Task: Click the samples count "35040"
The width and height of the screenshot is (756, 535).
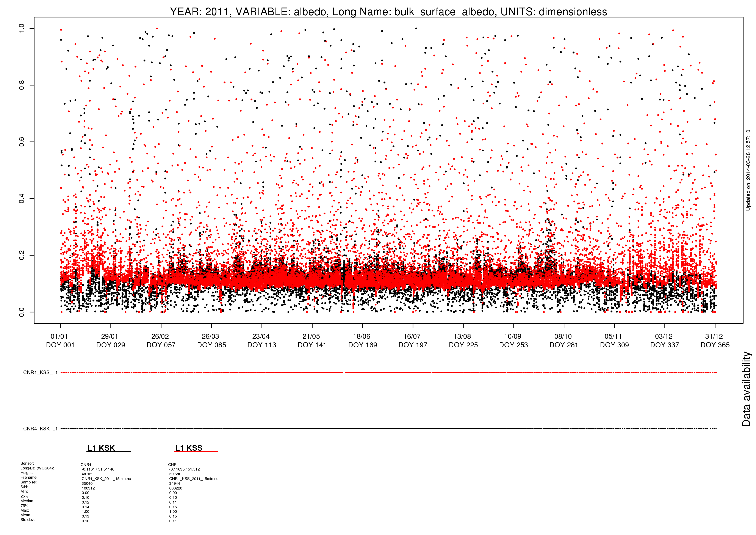Action: pyautogui.click(x=87, y=484)
